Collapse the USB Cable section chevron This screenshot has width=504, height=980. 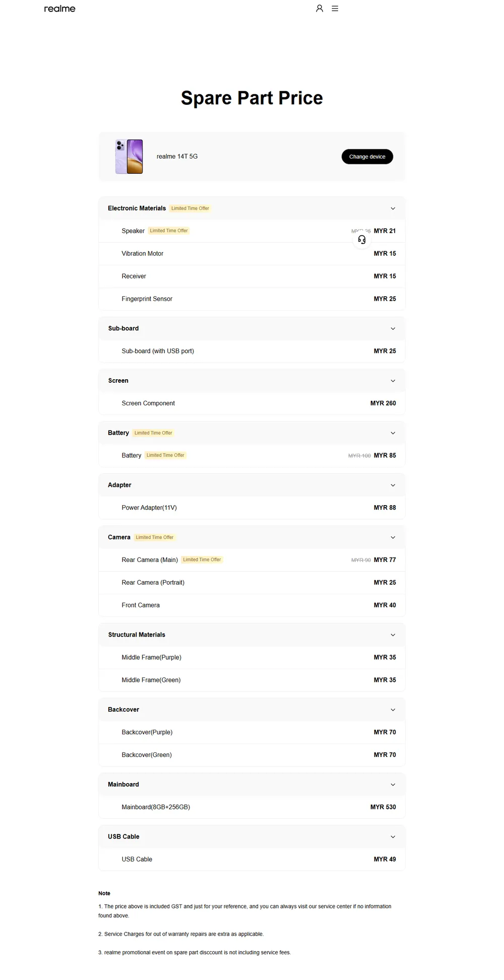393,837
